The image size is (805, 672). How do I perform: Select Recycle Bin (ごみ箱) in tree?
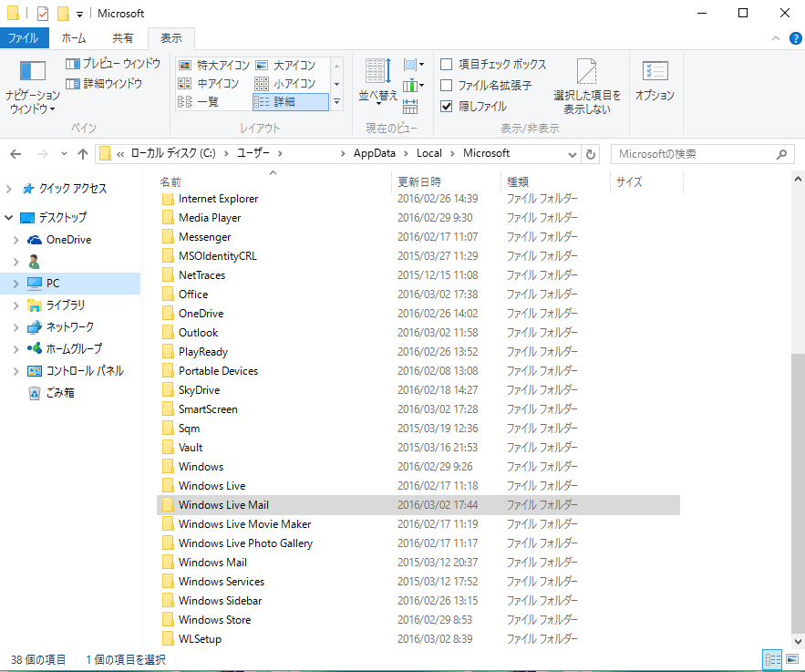(x=51, y=393)
